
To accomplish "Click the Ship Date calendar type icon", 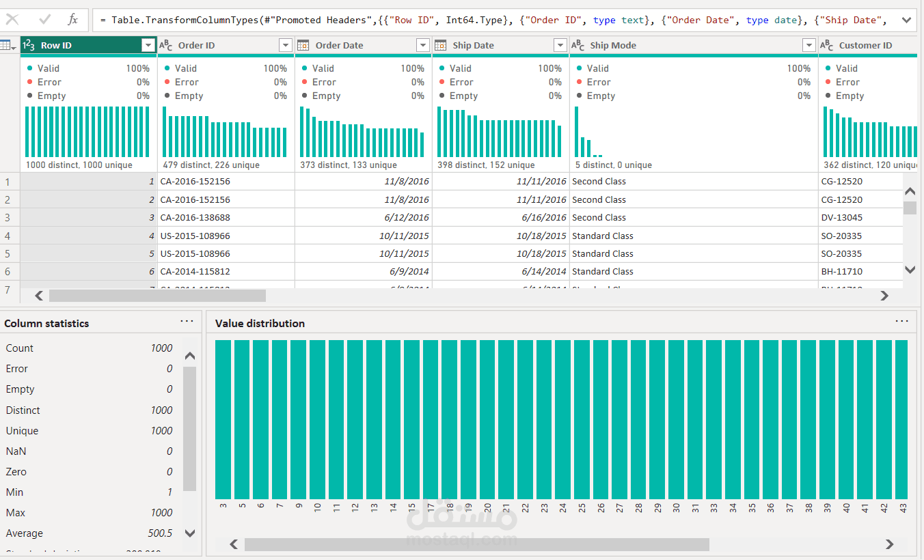I will [x=441, y=46].
